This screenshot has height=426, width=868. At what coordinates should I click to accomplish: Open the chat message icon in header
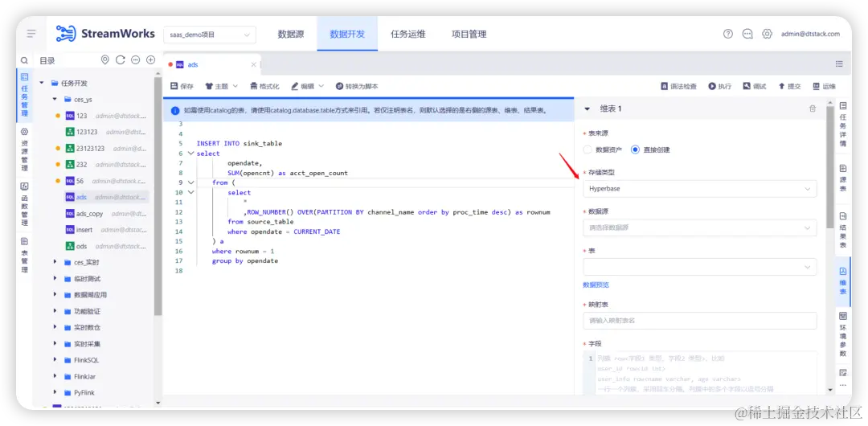tap(747, 34)
